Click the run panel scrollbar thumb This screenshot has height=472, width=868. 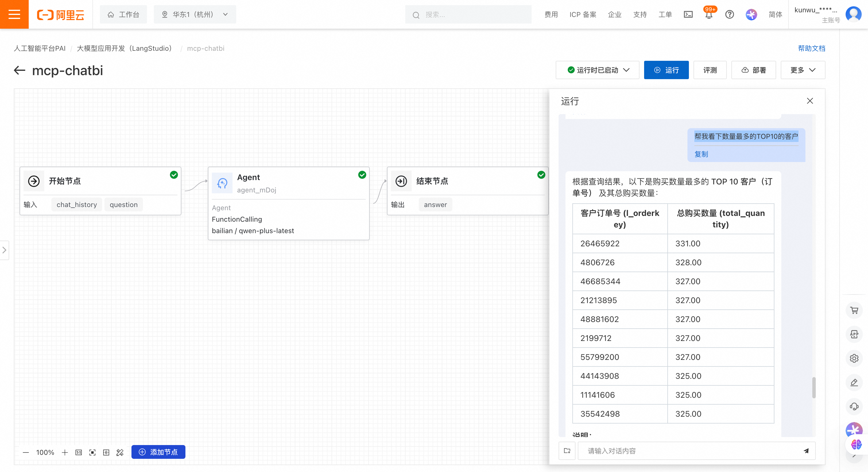click(x=814, y=387)
